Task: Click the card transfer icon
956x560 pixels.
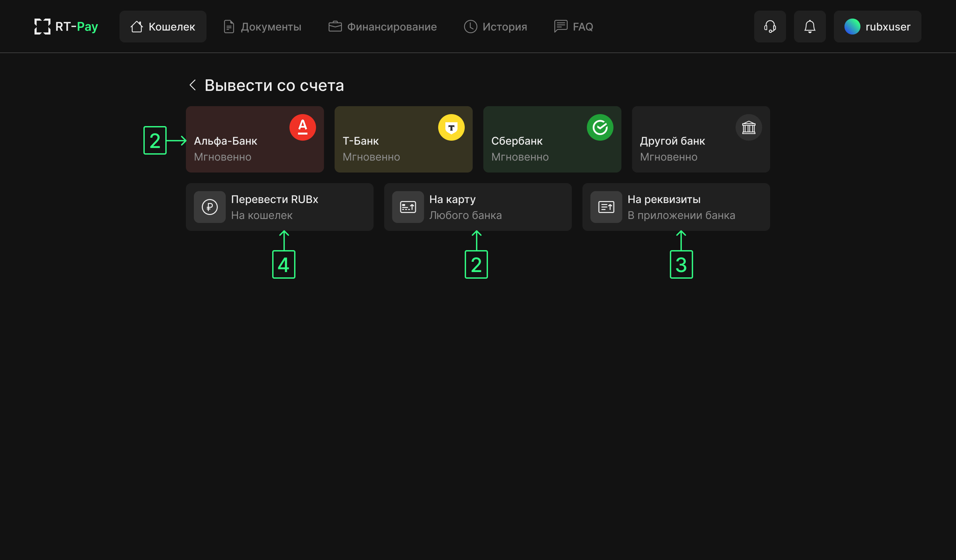Action: click(408, 207)
